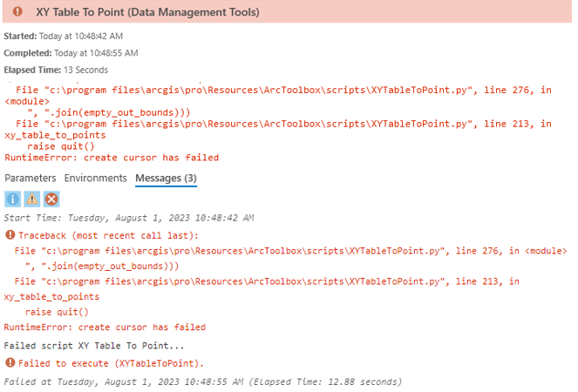This screenshot has width=578, height=392.
Task: Click the Traceback (most recent call last) text
Action: tap(96, 235)
